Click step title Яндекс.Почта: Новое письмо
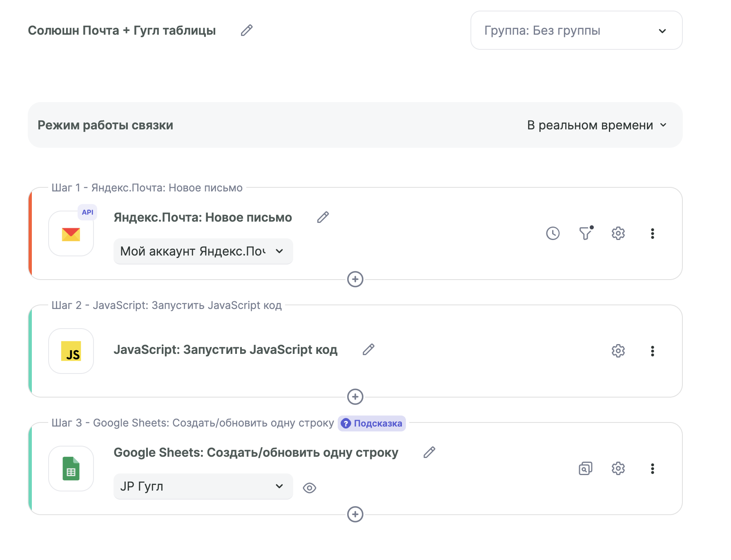Screen dimensions: 731x560 pos(203,217)
